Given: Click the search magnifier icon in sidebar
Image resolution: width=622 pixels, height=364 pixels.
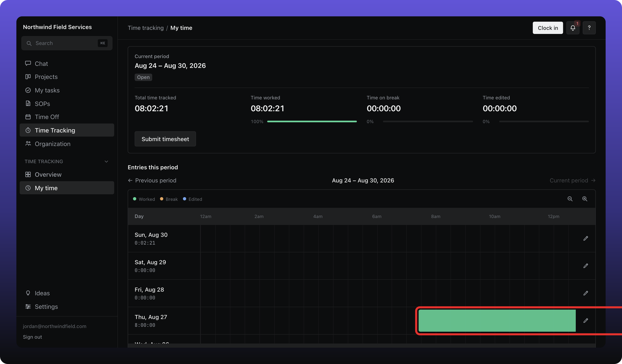Looking at the screenshot, I should coord(29,43).
